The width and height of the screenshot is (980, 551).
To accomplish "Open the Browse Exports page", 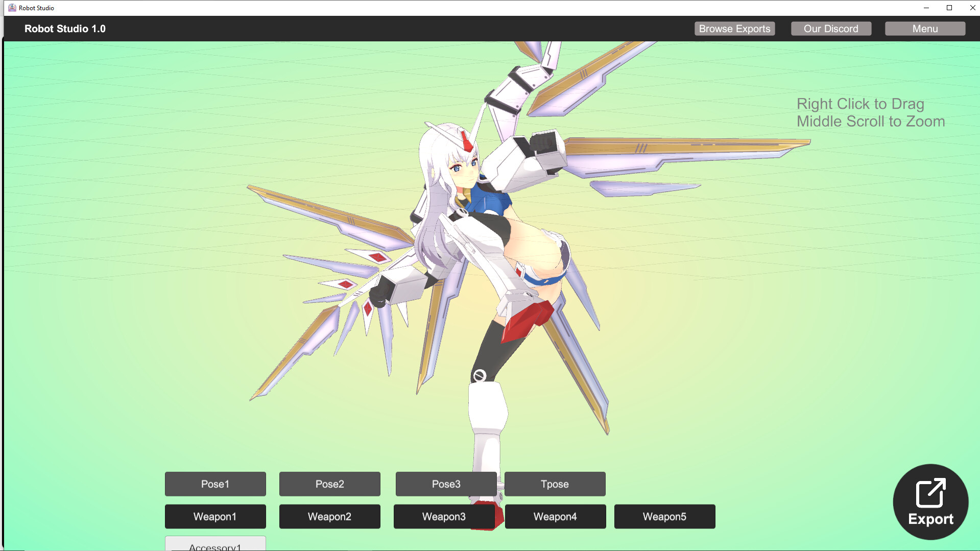I will click(x=734, y=29).
